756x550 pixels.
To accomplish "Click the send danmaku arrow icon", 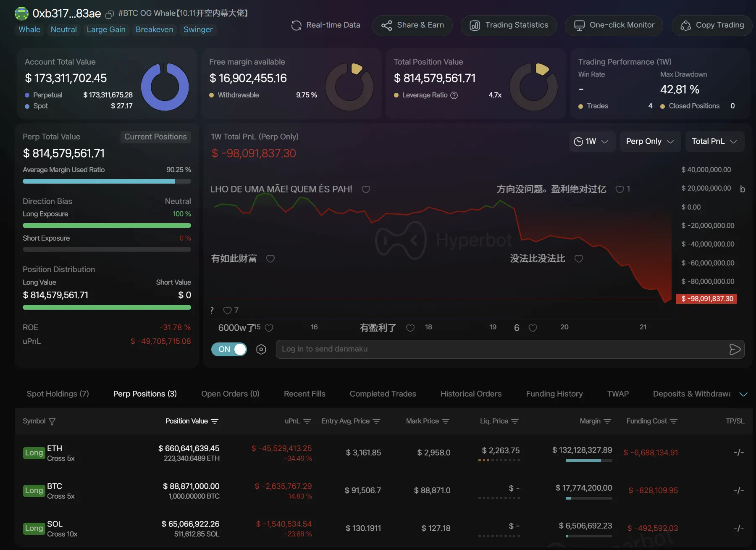I will [x=735, y=350].
